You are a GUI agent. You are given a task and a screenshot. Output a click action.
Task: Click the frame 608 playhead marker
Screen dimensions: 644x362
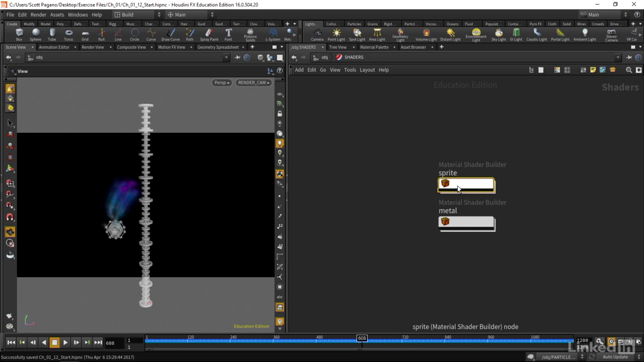click(362, 338)
